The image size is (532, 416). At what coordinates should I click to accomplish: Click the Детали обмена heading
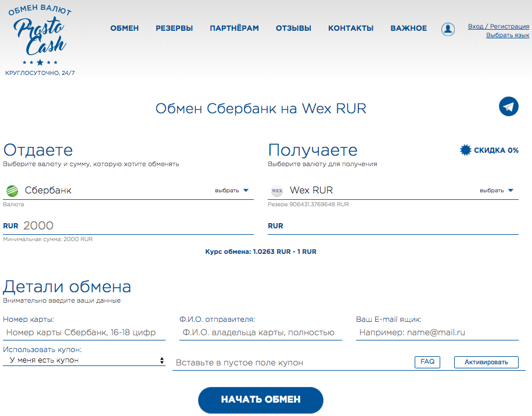pos(67,286)
